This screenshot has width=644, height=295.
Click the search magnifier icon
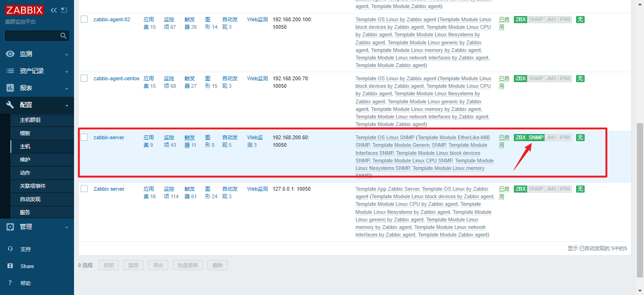64,35
